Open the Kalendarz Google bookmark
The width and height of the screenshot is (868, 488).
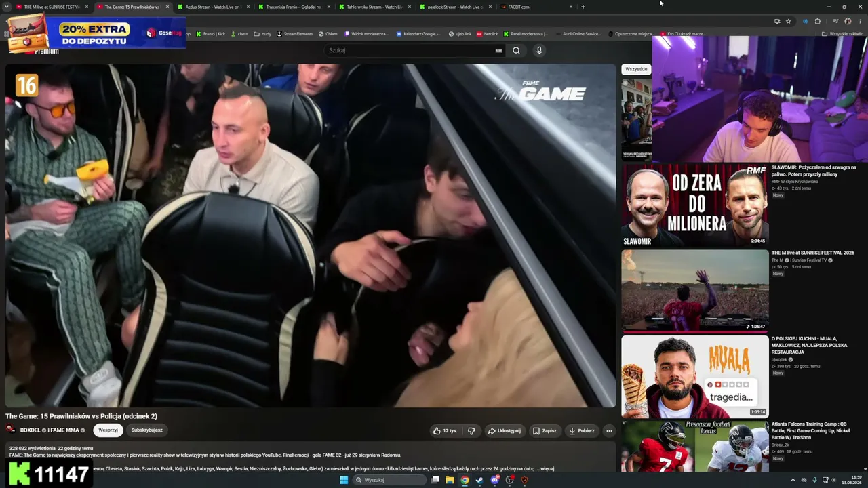point(419,34)
